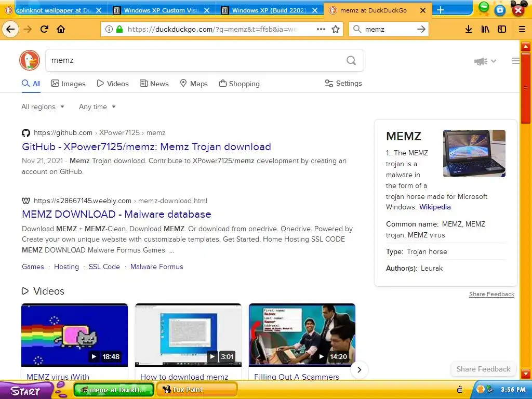Click the github.com result URL text
The width and height of the screenshot is (532, 399).
click(63, 132)
